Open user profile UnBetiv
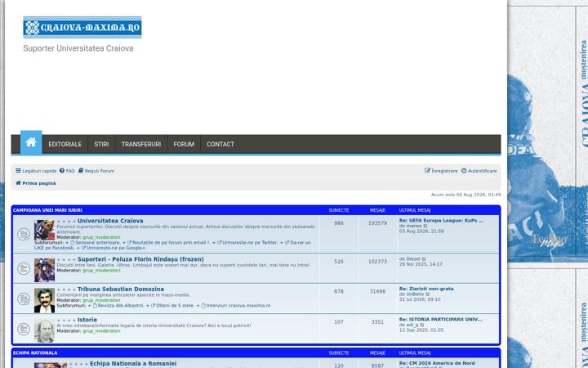This screenshot has width=588, height=368. pyautogui.click(x=415, y=294)
